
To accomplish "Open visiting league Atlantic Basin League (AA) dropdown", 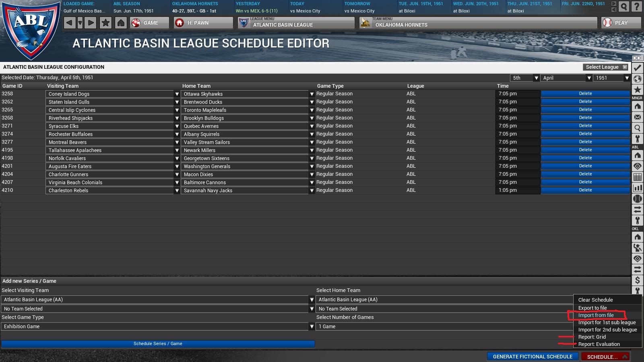I will tap(158, 300).
